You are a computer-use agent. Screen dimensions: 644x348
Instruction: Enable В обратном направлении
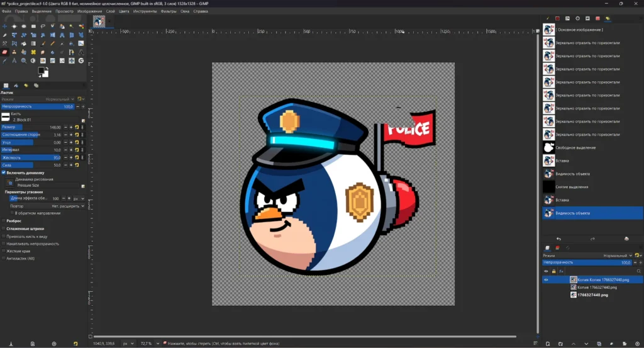click(12, 213)
